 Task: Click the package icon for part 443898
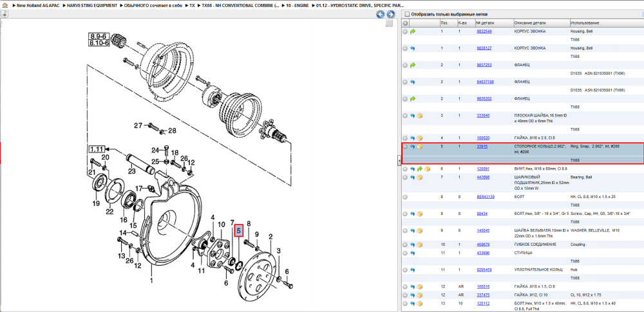(x=420, y=178)
